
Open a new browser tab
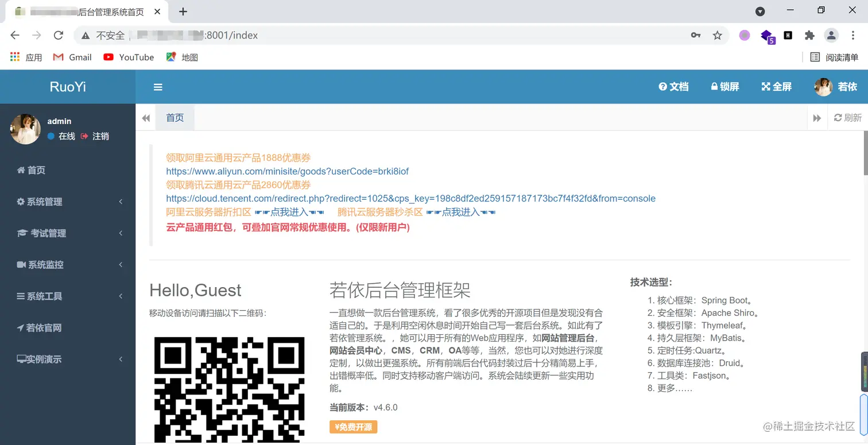[x=183, y=11]
